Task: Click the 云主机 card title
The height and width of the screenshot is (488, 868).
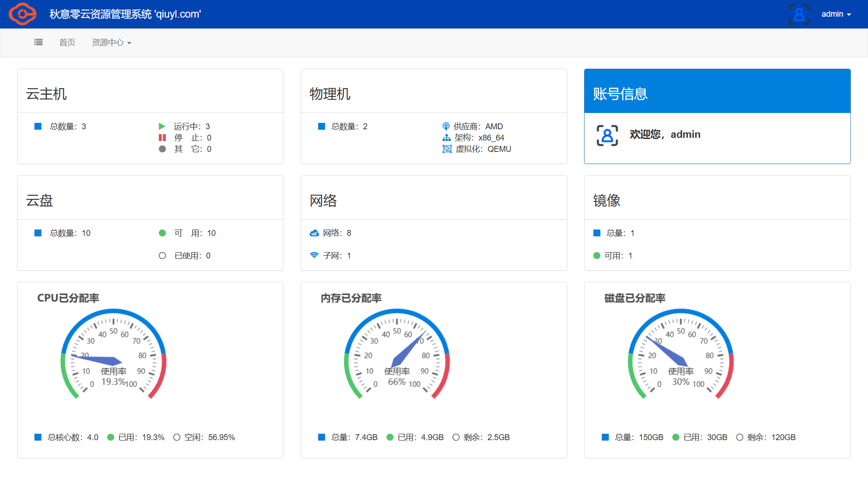Action: (47, 94)
